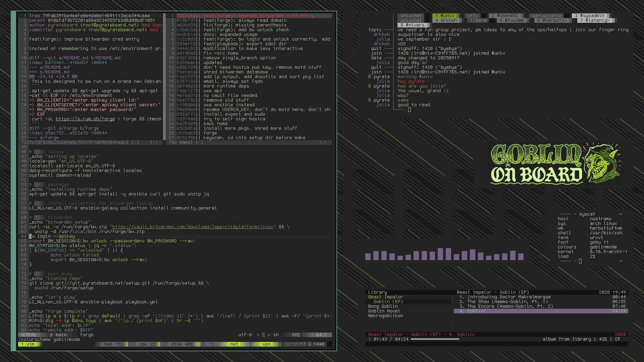Click the filetype icon before sh
Screen dimensions: 644x362
point(269,335)
